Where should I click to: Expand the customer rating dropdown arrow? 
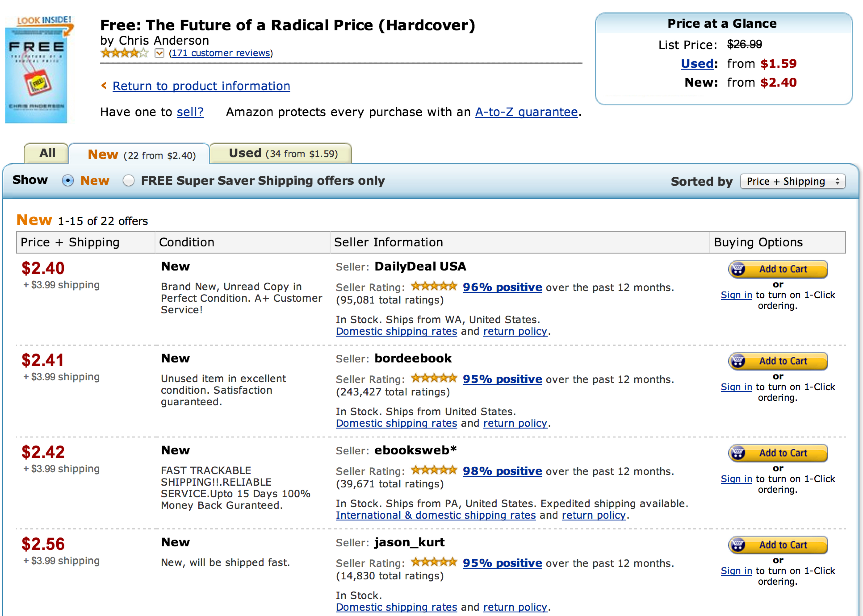(x=160, y=53)
